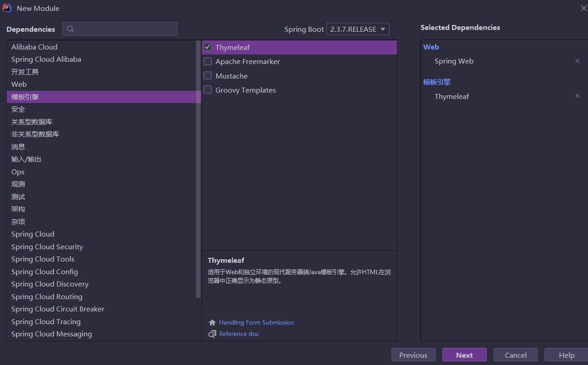Screen dimensions: 588x365
Task: Close the New Module dialog
Action: coord(583,8)
